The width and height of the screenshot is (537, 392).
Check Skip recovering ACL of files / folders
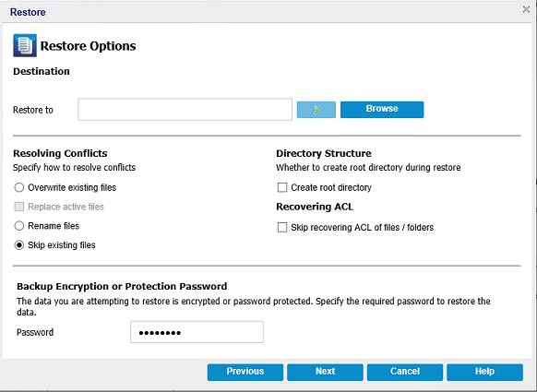[282, 227]
